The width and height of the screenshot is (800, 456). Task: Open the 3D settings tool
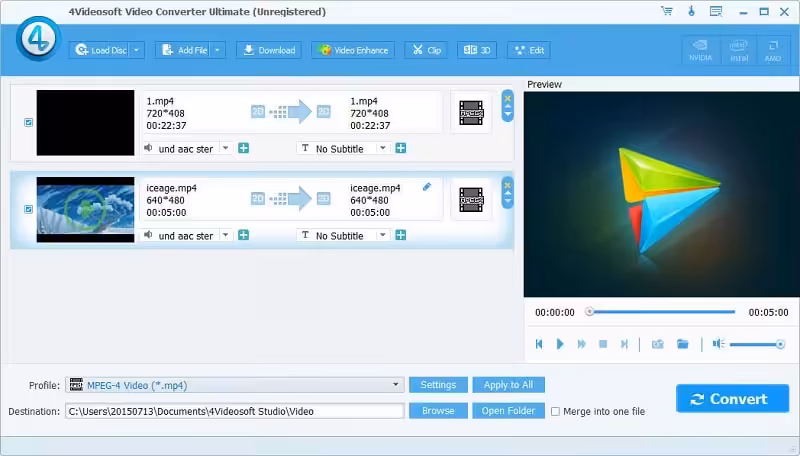(477, 50)
